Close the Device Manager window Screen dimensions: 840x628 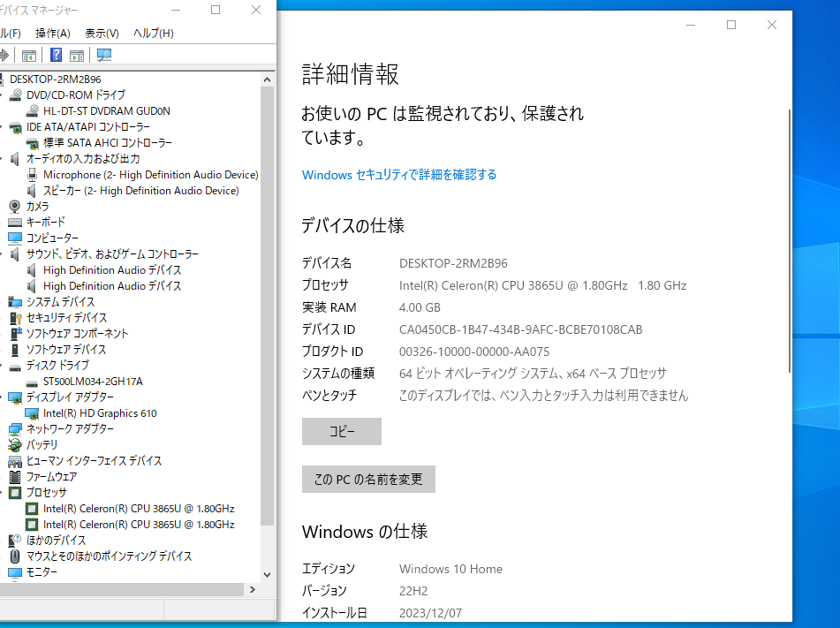coord(256,10)
